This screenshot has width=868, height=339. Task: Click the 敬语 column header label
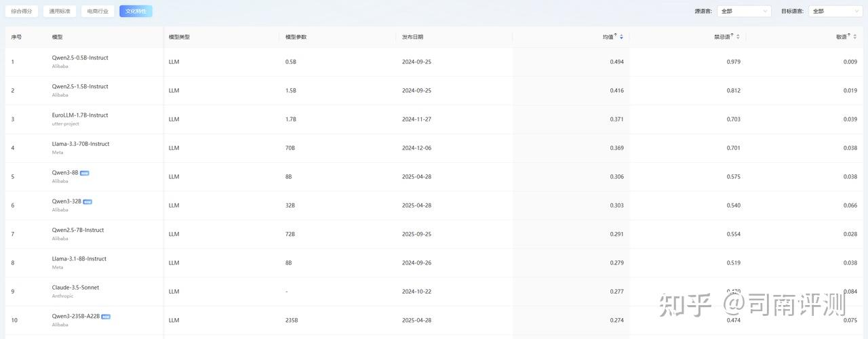842,37
